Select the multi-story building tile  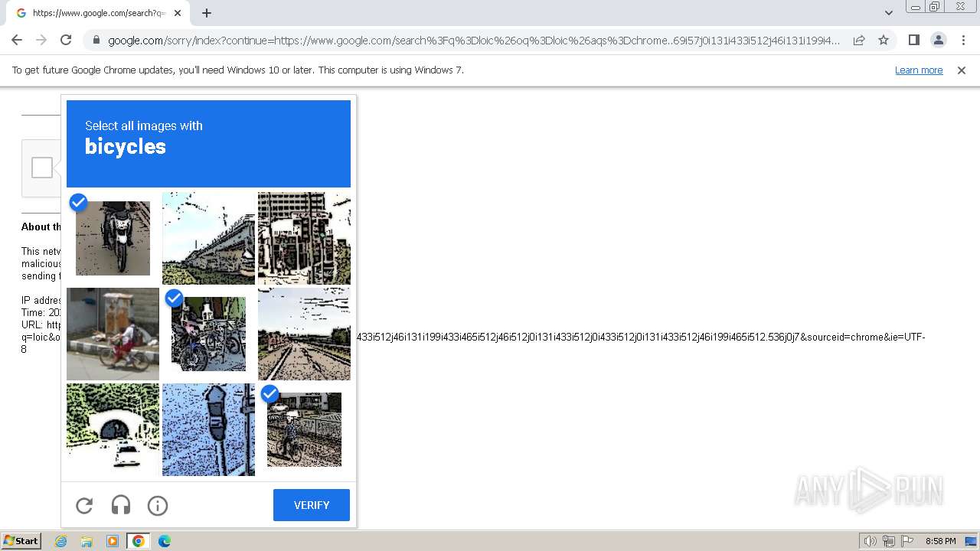304,238
